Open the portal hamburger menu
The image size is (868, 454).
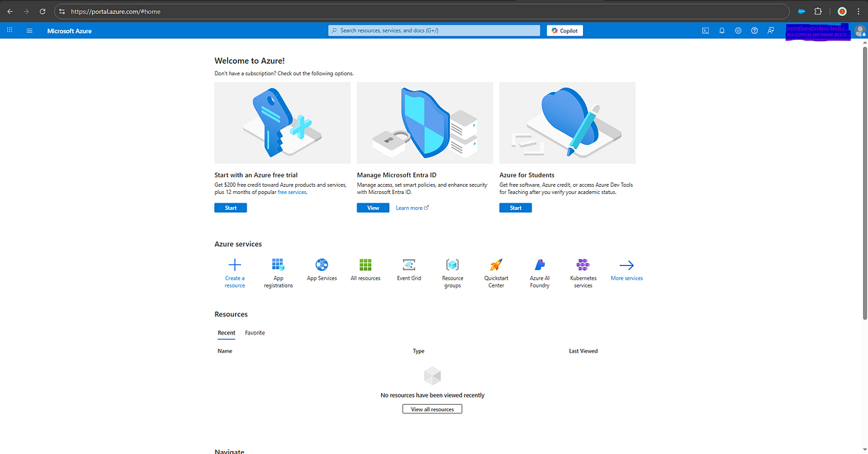(x=29, y=30)
